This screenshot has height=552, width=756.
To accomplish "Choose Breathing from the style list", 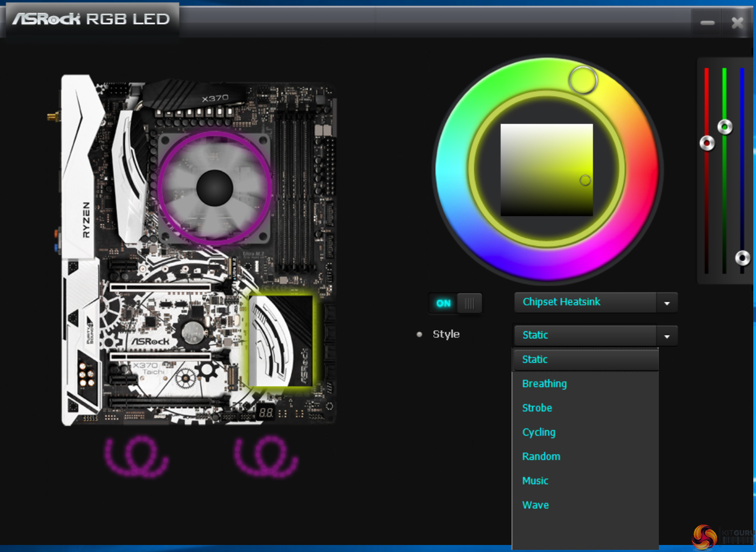I will (585, 384).
